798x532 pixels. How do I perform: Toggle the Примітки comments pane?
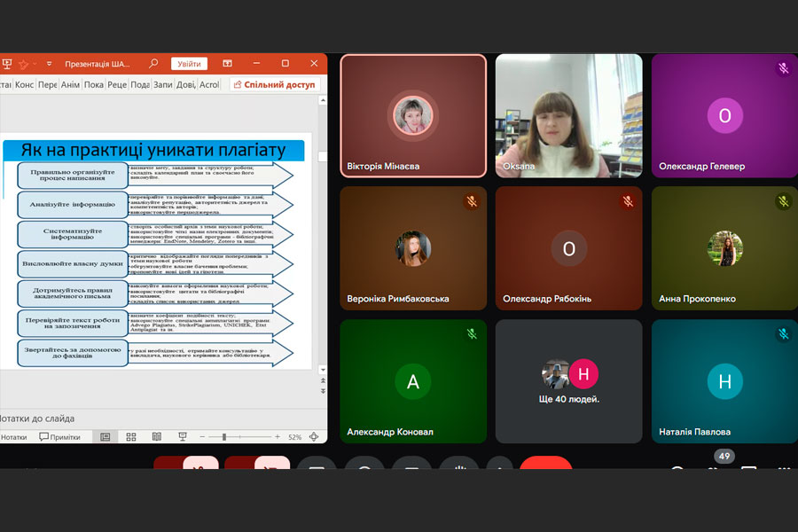(59, 437)
